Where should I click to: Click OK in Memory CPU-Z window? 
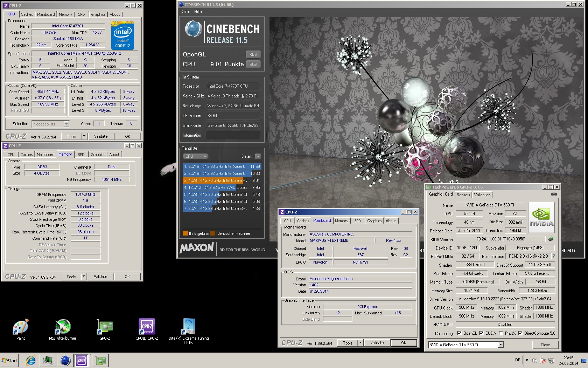[x=127, y=277]
